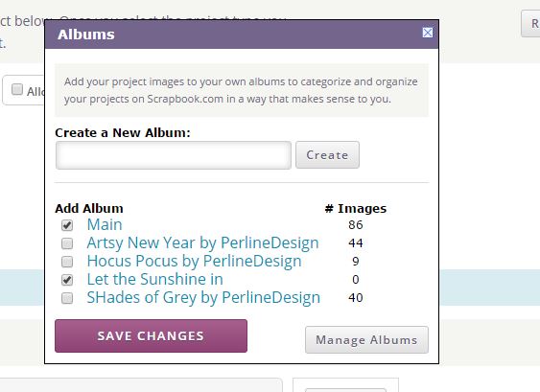Open SHades of Grey by PerlineDesign album
The width and height of the screenshot is (540, 392).
(x=203, y=298)
